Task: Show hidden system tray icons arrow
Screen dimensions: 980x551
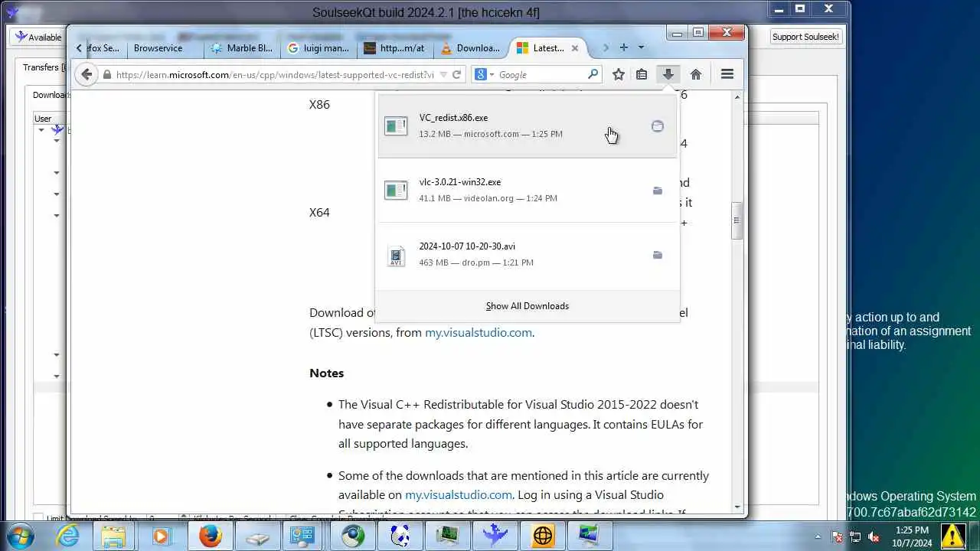Action: [x=818, y=536]
